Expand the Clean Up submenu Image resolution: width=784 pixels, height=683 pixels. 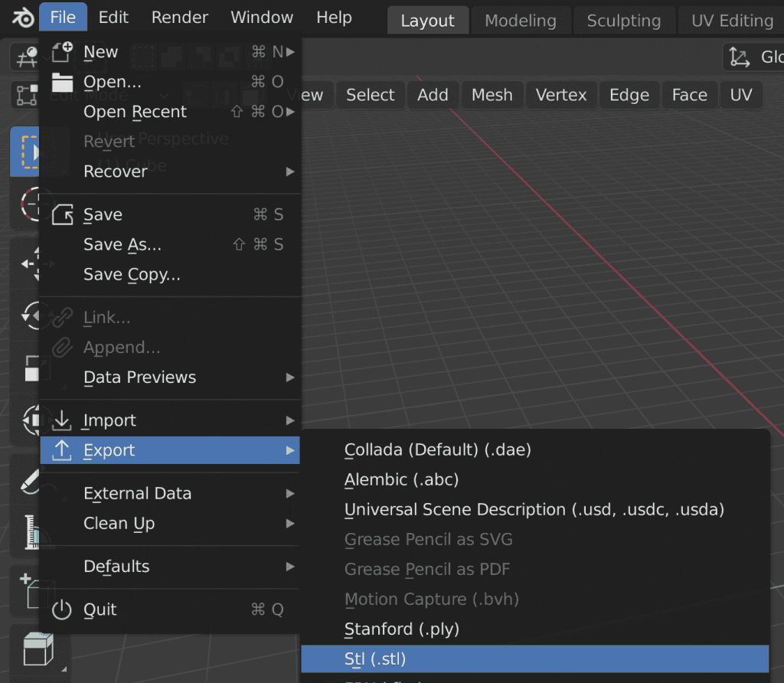tap(171, 524)
